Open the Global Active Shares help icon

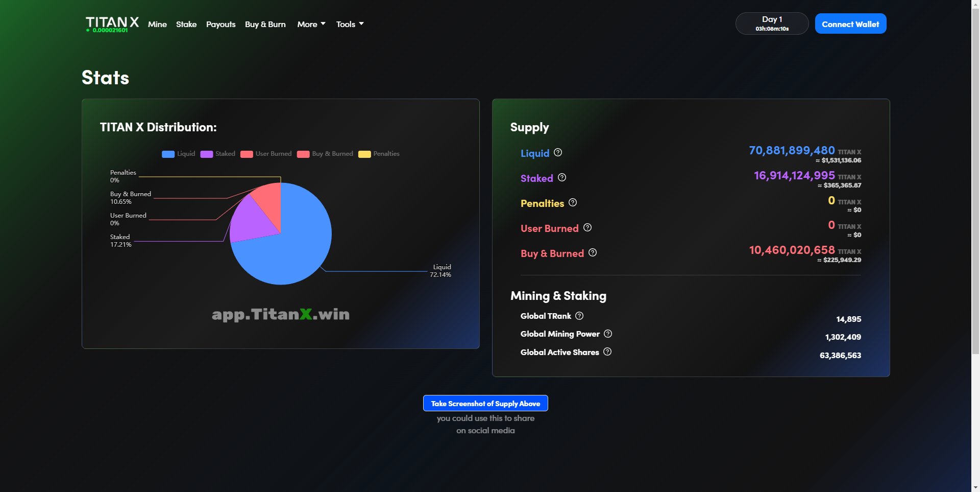(x=607, y=352)
